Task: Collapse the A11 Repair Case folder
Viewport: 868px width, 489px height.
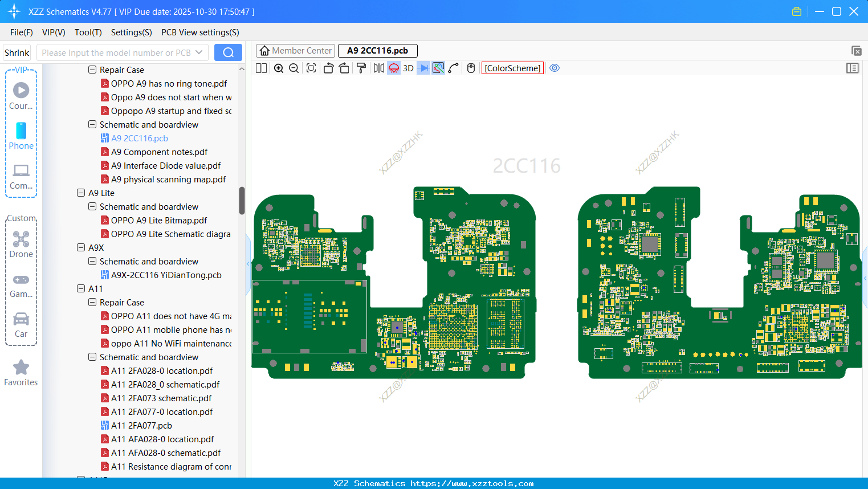Action: click(92, 303)
